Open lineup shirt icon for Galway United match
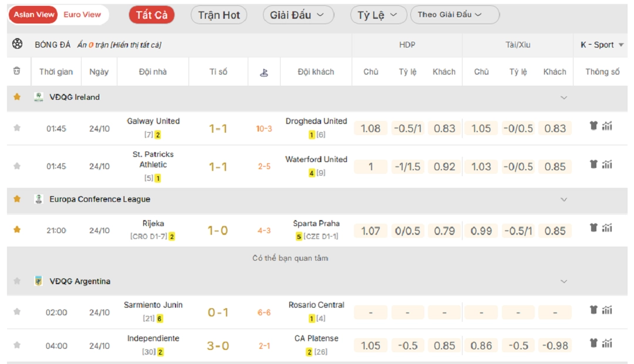Viewport: 634px width, 364px height. point(593,126)
